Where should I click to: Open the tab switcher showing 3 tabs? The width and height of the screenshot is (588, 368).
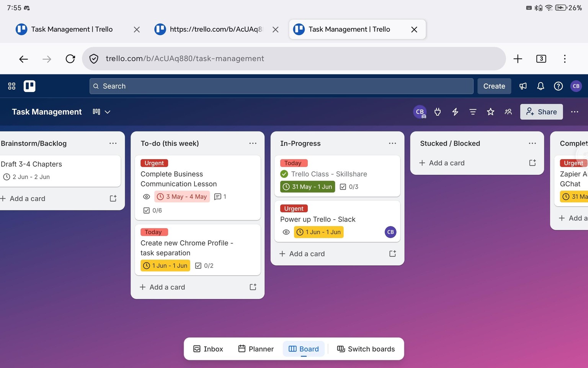(541, 59)
